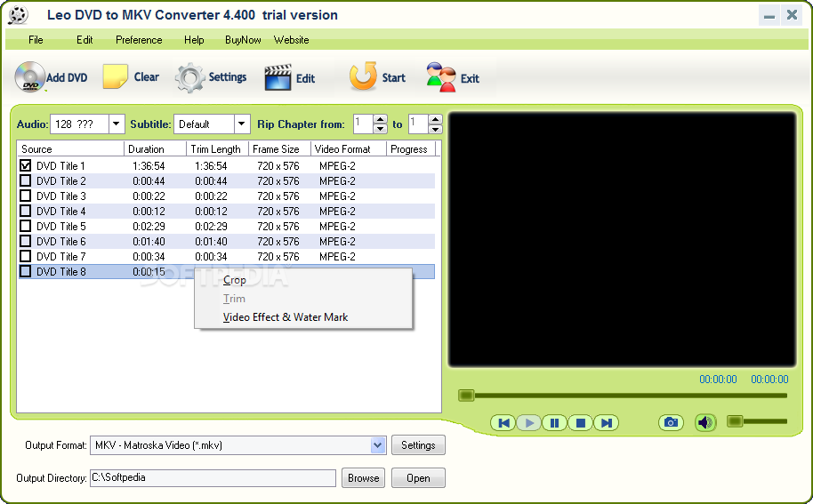Check the DVD Title 5 checkbox
813x504 pixels.
click(x=26, y=226)
